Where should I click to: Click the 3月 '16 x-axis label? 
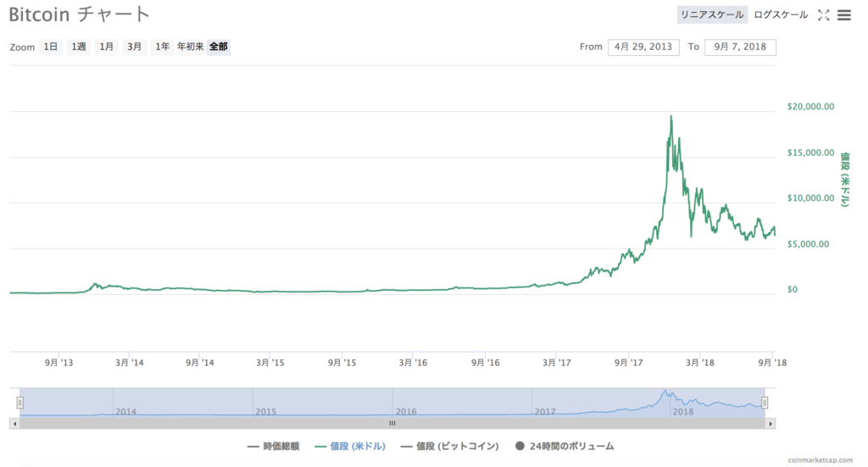click(413, 363)
